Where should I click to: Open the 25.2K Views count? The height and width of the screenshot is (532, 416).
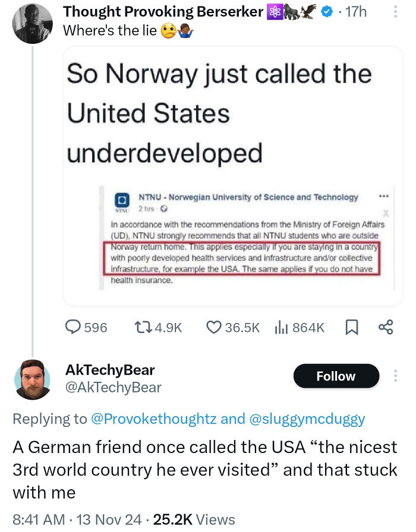click(194, 520)
